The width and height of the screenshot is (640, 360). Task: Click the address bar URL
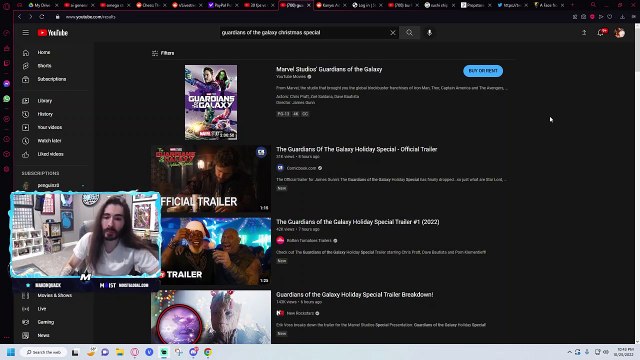point(91,17)
